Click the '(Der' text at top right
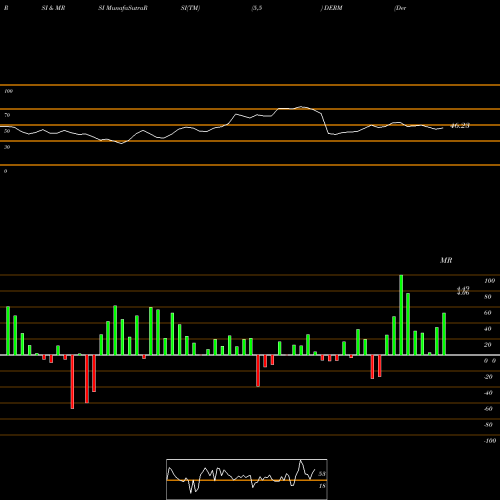This screenshot has height=500, width=500. click(400, 8)
